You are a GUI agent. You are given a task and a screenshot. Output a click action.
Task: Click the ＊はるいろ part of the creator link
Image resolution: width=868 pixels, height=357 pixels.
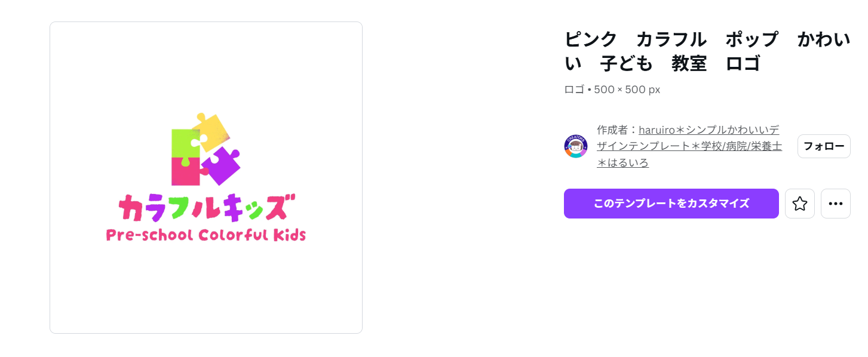click(623, 163)
